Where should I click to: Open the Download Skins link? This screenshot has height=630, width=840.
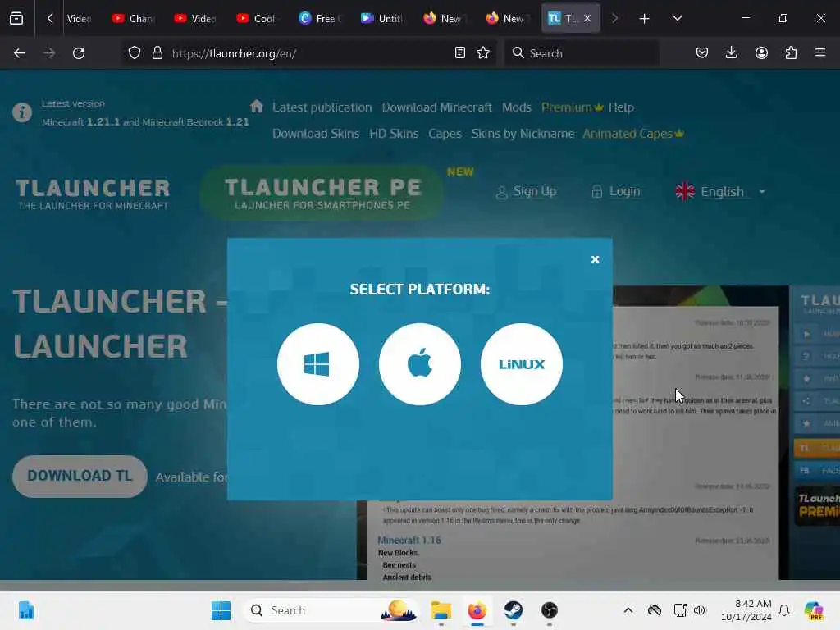coord(316,134)
